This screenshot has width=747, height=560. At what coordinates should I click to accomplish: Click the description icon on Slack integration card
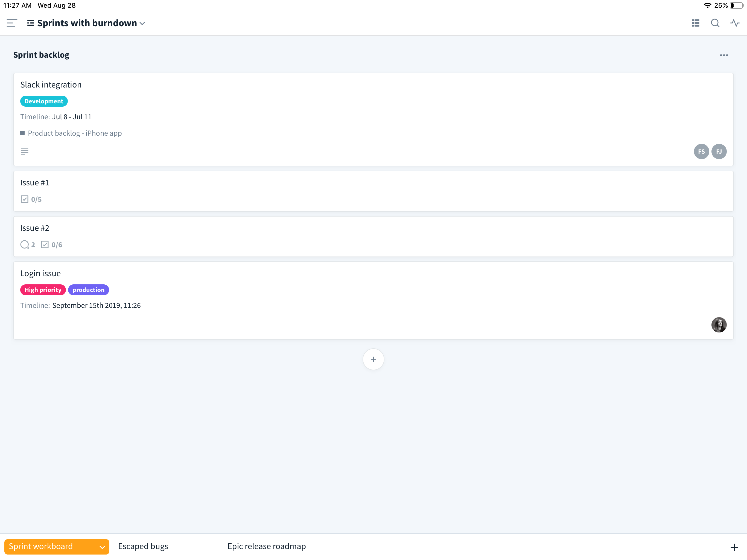(24, 151)
